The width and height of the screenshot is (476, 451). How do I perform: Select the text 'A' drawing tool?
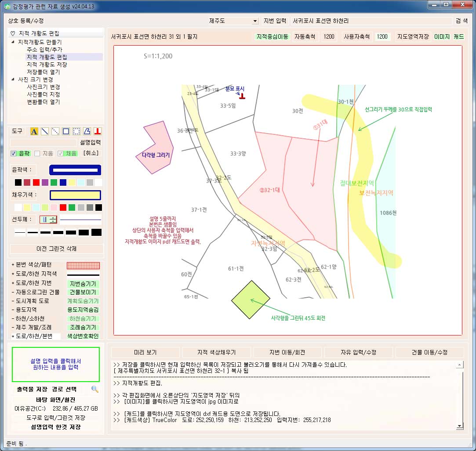point(34,131)
